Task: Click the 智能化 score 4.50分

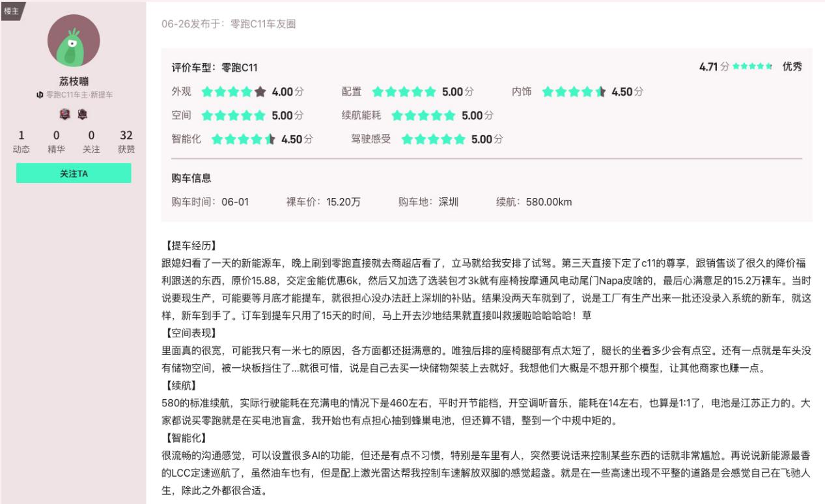Action: pos(298,139)
